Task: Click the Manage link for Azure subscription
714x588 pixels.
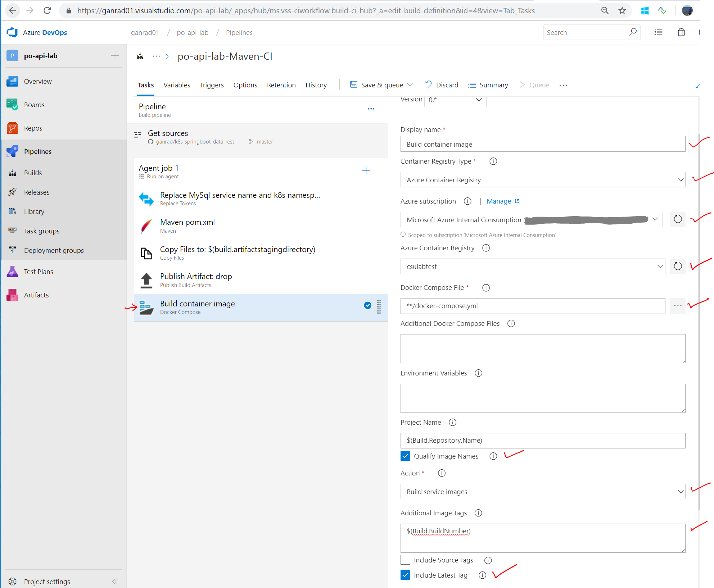Action: [x=499, y=201]
